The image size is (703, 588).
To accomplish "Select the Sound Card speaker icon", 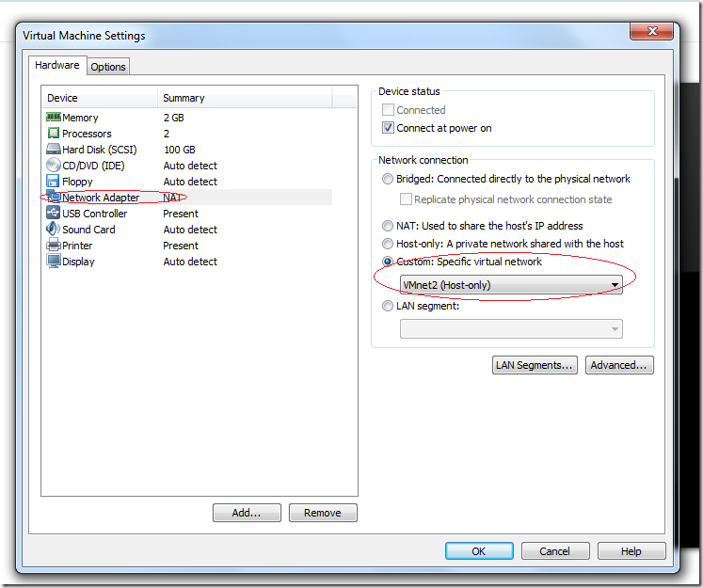I will (54, 230).
